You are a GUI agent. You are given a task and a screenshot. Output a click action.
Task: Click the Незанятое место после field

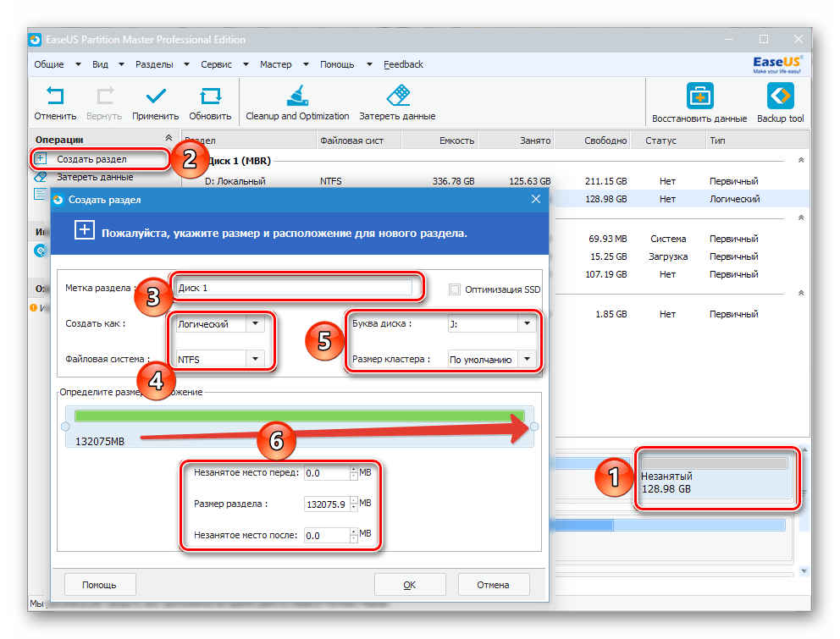click(x=327, y=535)
